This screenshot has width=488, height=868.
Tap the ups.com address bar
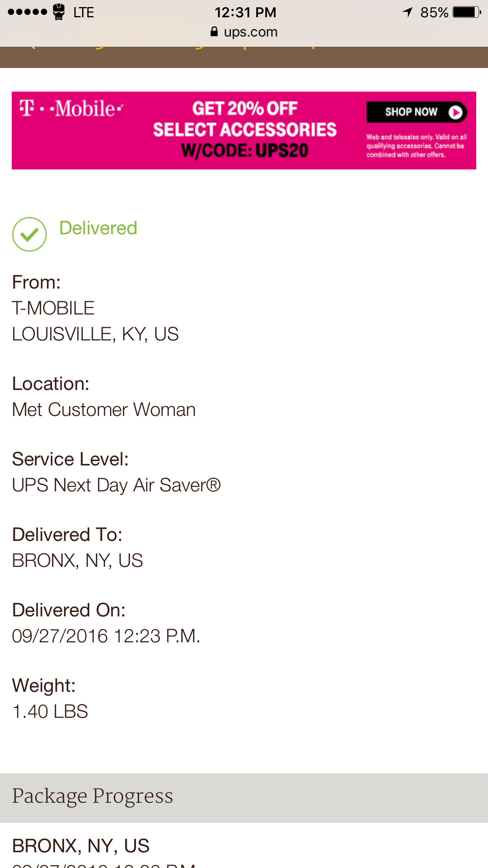coord(244,32)
